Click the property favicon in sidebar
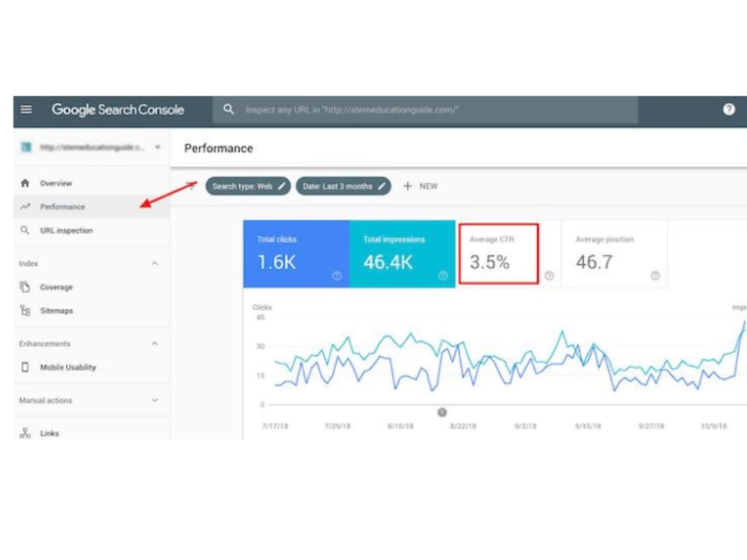 (26, 147)
